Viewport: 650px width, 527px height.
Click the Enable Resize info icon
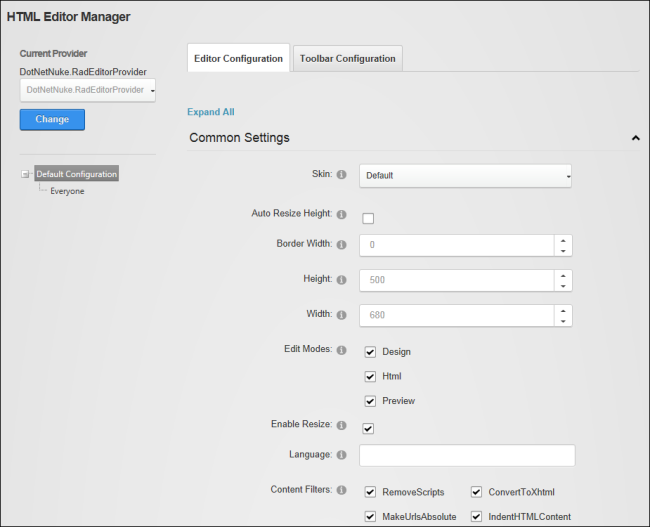click(341, 425)
